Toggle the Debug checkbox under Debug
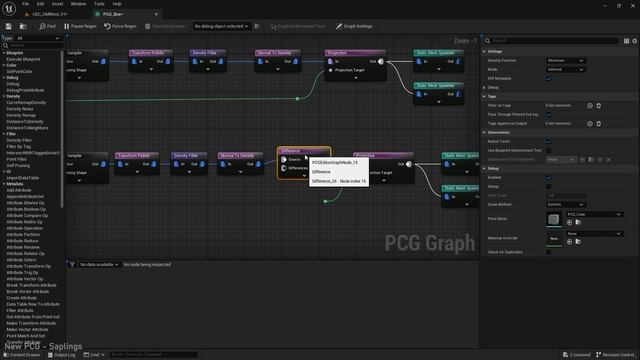This screenshot has width=640, height=360. coord(549,187)
